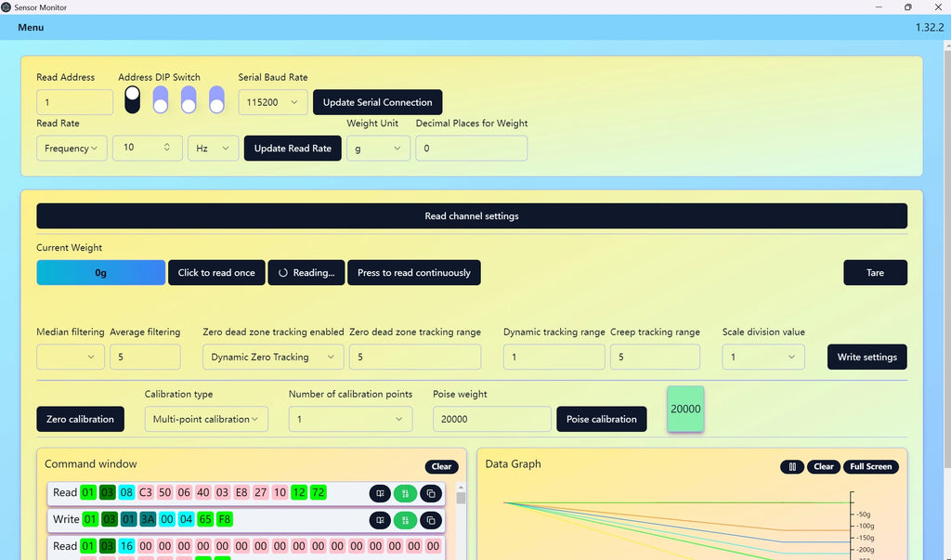
Task: Click the Decimal Places for Weight field
Action: (471, 148)
